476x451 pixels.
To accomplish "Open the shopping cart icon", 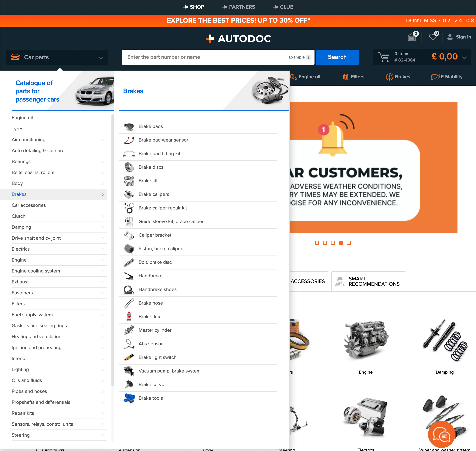I will (x=384, y=57).
